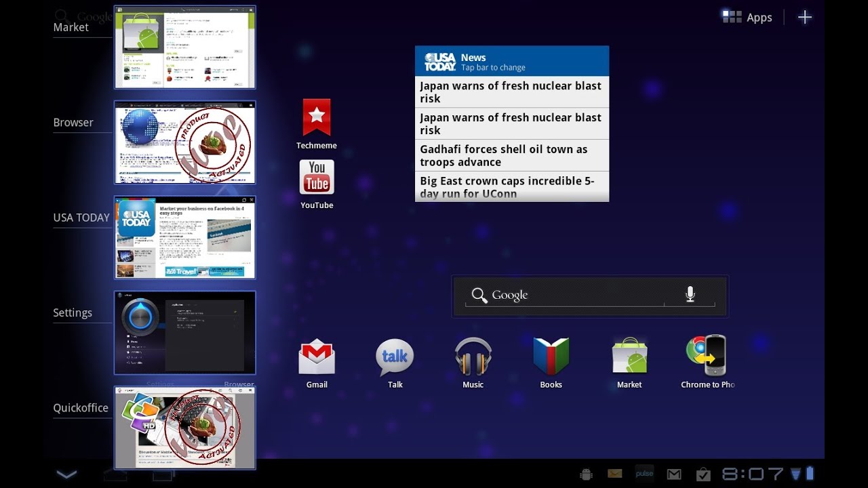Image resolution: width=868 pixels, height=488 pixels.
Task: Select the Browser label in recents
Action: 73,123
